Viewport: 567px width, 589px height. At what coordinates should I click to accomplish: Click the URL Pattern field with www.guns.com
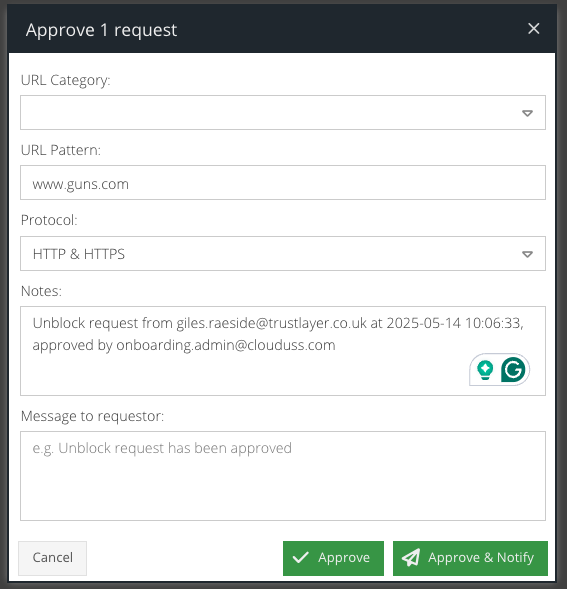point(283,183)
